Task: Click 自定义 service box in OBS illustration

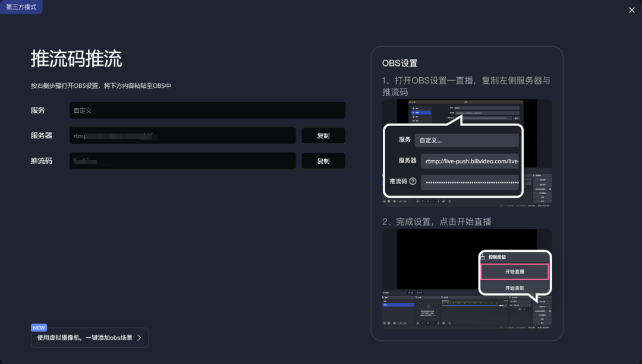Action: click(x=466, y=140)
